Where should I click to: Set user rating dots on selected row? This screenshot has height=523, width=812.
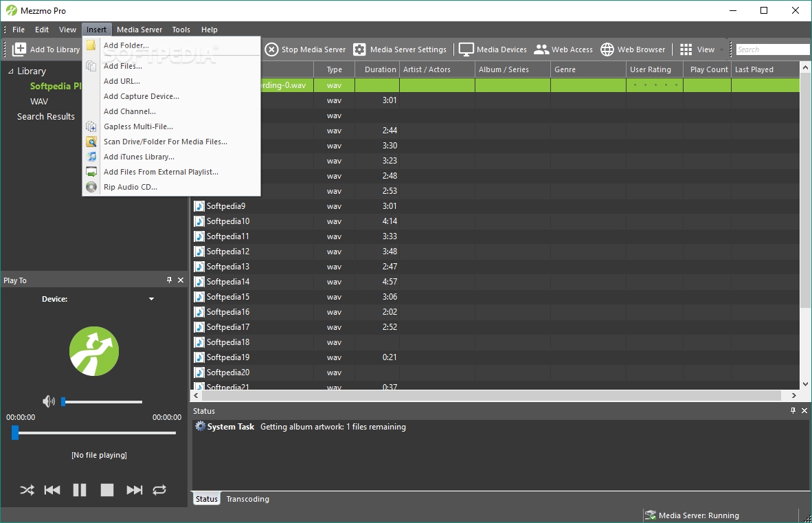(655, 85)
